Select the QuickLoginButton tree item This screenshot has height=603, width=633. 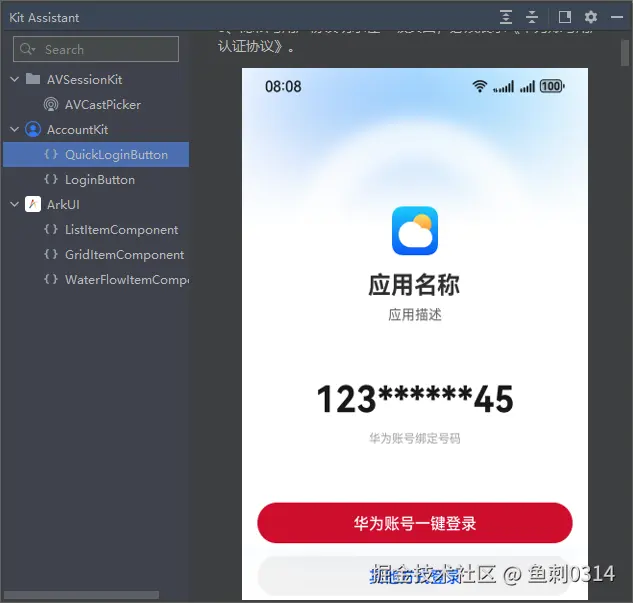point(96,154)
